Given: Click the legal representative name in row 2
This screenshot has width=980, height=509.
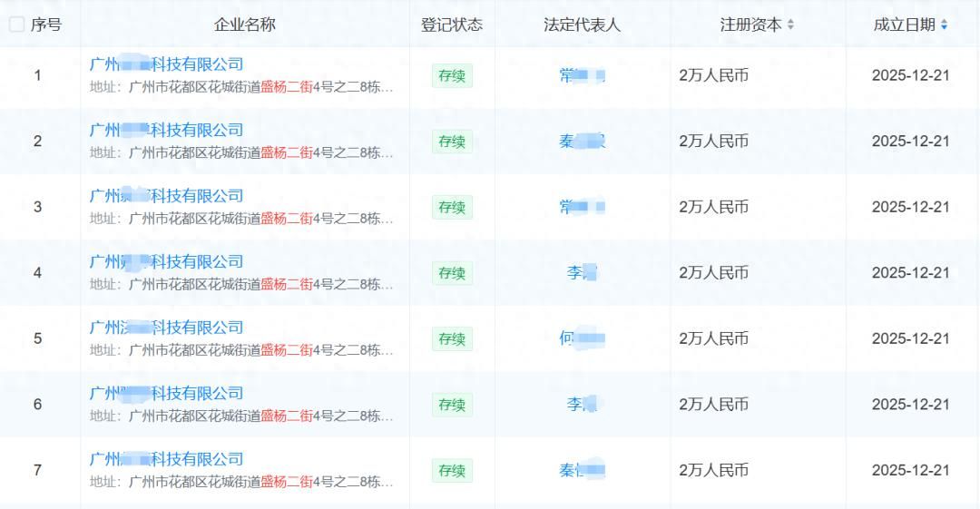Looking at the screenshot, I should pyautogui.click(x=582, y=142).
